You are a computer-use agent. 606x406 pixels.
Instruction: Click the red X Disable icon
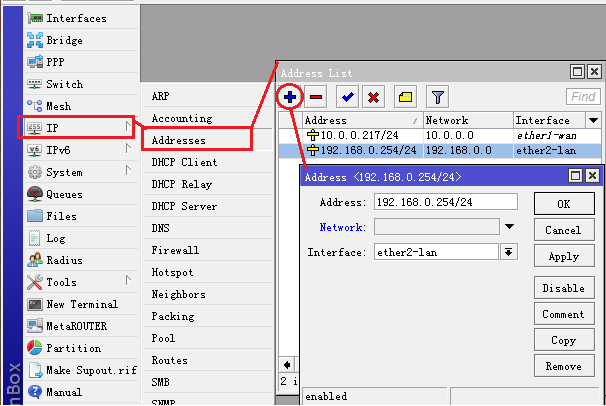click(373, 97)
